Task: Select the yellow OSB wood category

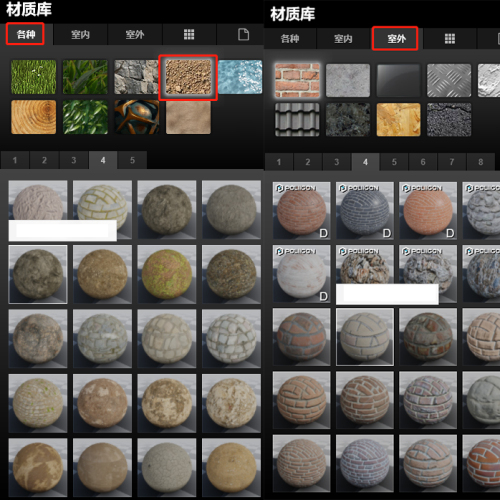Action: tap(398, 120)
